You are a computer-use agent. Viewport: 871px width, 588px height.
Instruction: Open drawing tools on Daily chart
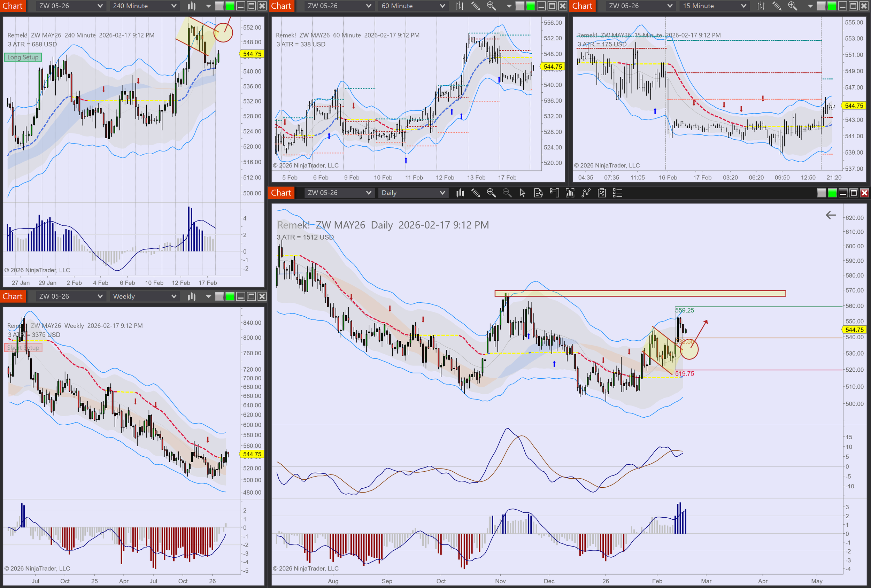pos(476,193)
